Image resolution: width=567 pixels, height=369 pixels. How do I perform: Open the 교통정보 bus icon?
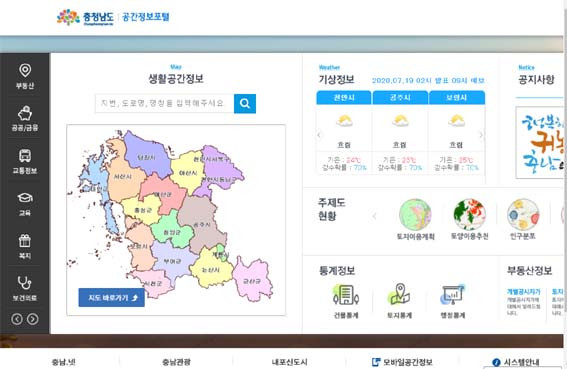click(x=25, y=156)
